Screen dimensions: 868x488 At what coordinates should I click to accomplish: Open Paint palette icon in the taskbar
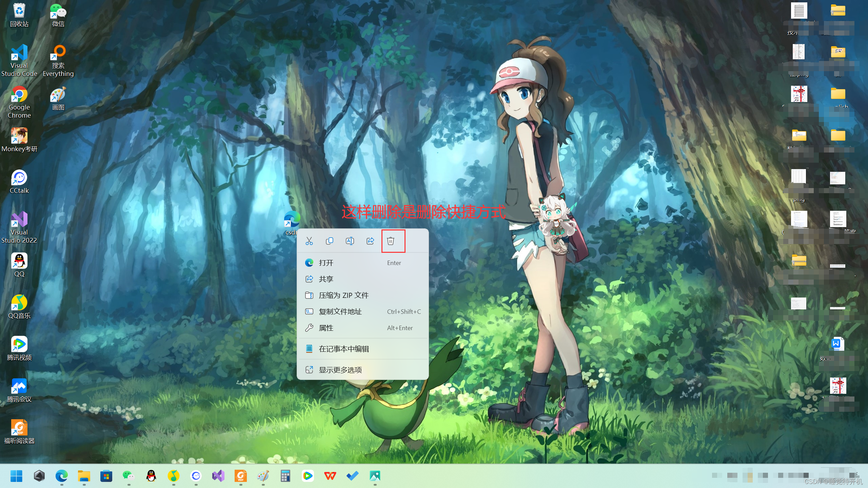point(263,476)
